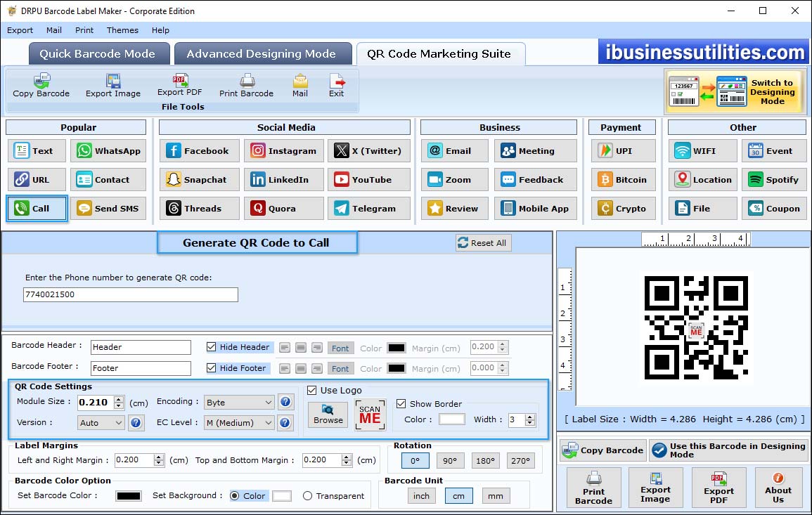812x515 pixels.
Task: Click Use this Barcode in Designing Mode
Action: [729, 450]
